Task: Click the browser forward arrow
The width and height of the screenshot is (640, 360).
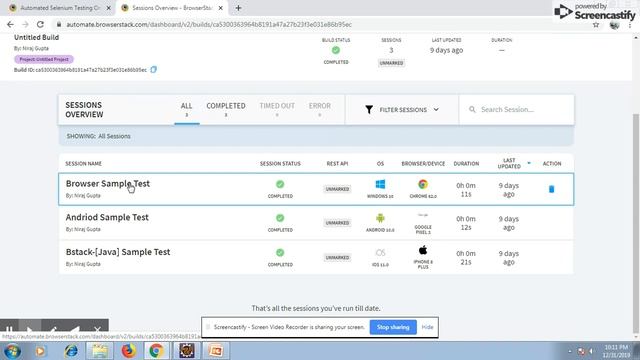Action: pos(25,24)
